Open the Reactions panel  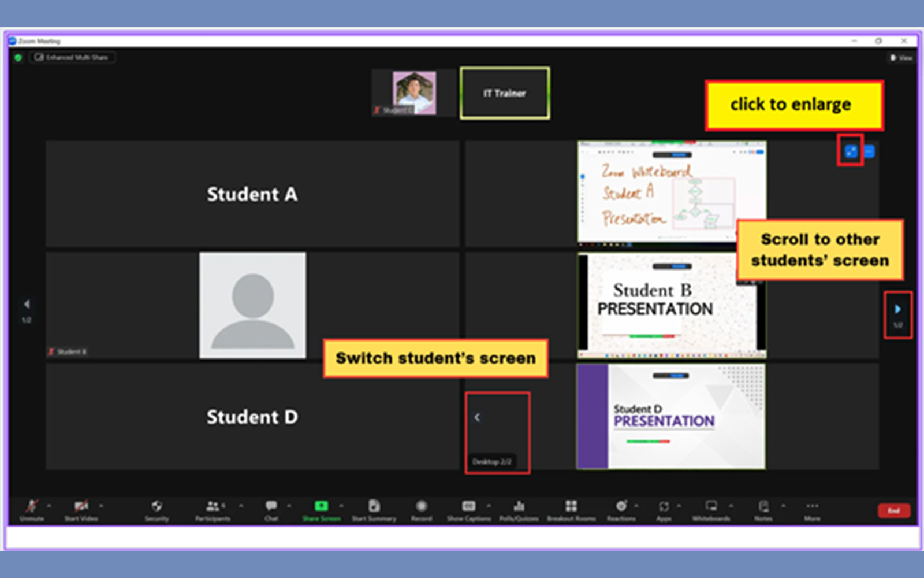(x=621, y=507)
